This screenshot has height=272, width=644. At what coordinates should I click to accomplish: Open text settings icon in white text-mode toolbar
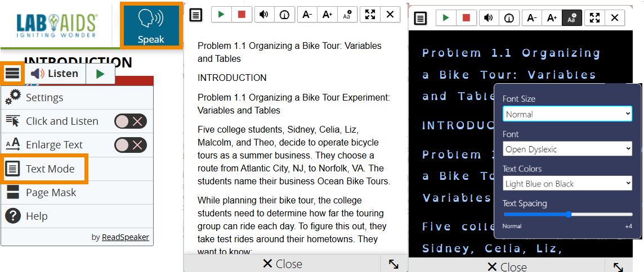pyautogui.click(x=347, y=15)
